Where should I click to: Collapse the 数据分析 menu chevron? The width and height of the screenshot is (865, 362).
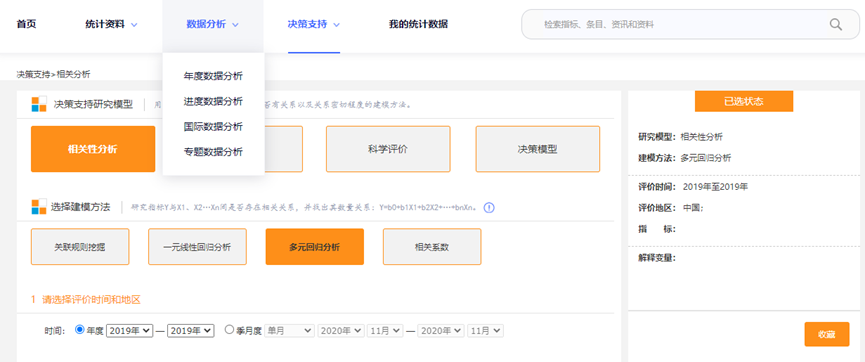(x=236, y=25)
